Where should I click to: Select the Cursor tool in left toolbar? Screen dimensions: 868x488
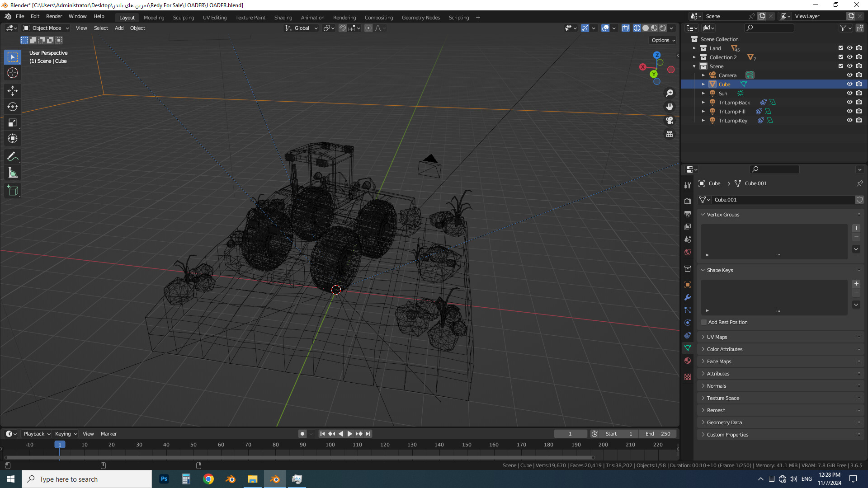(x=13, y=73)
